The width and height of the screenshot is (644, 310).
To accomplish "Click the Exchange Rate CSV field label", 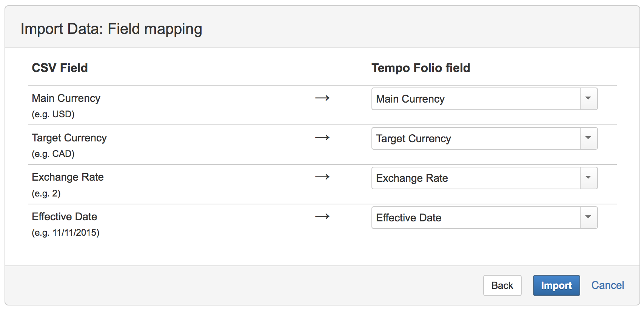I will (x=68, y=177).
